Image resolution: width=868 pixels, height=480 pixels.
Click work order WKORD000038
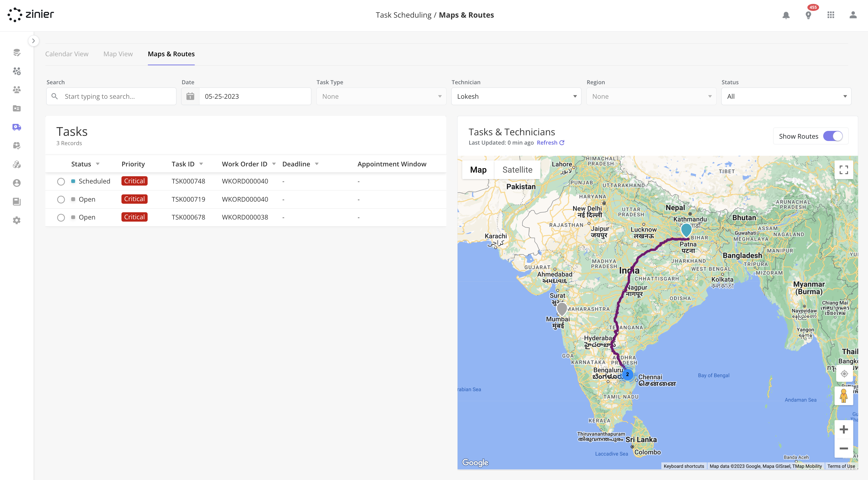point(245,217)
